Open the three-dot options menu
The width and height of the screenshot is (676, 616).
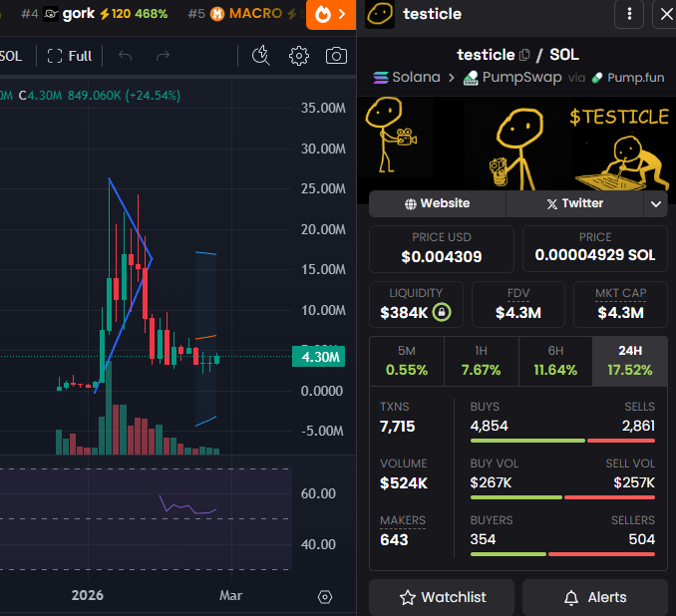click(629, 14)
